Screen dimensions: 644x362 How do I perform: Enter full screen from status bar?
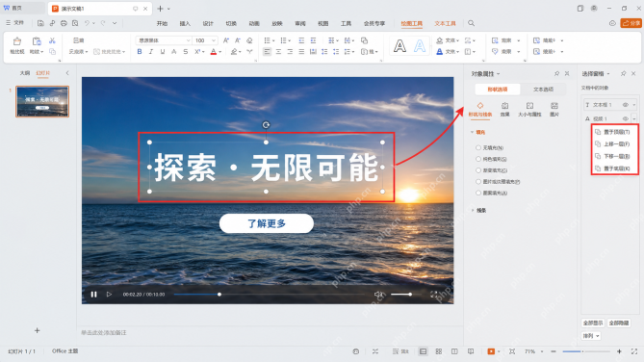click(x=634, y=351)
